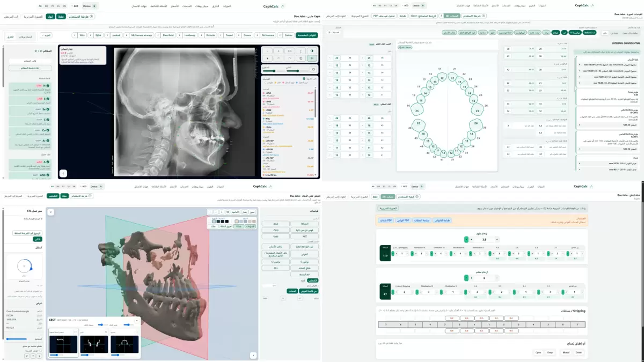Screen dimensions: 644x362
Task: Click طباعة القوانين button in stripping window
Action: point(442,220)
